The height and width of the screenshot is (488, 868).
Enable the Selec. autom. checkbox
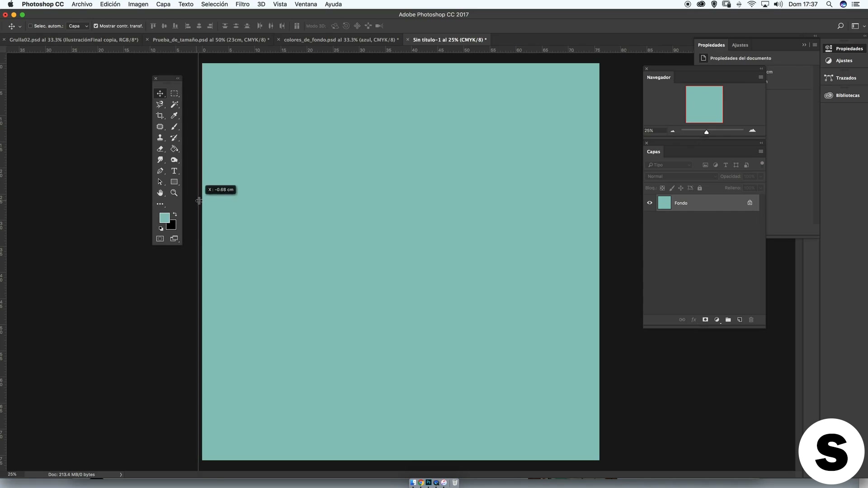tap(31, 26)
